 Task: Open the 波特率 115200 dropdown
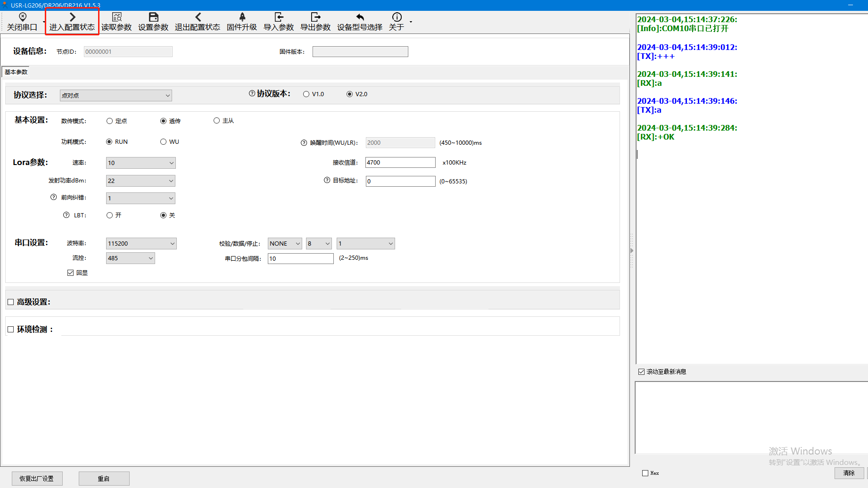pyautogui.click(x=141, y=244)
